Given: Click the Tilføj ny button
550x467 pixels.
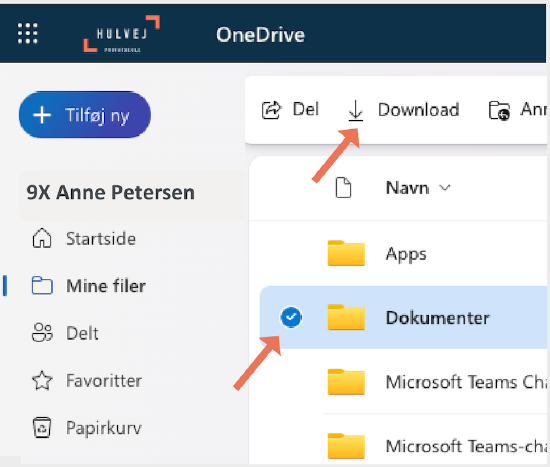Looking at the screenshot, I should coord(85,115).
